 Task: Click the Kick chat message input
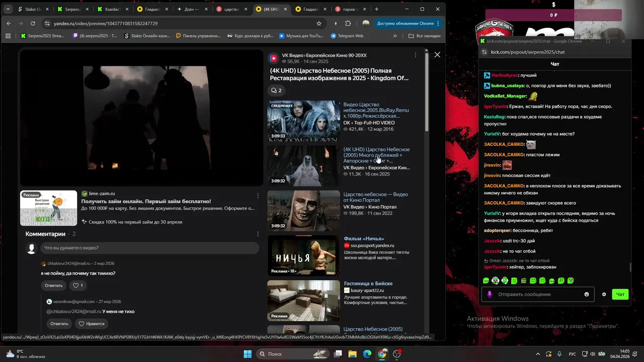[539, 294]
